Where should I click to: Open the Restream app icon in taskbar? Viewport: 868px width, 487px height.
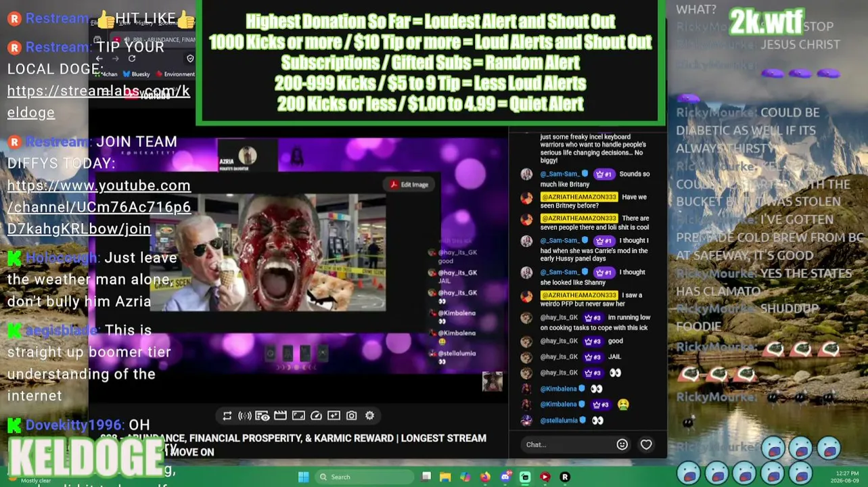pyautogui.click(x=565, y=477)
